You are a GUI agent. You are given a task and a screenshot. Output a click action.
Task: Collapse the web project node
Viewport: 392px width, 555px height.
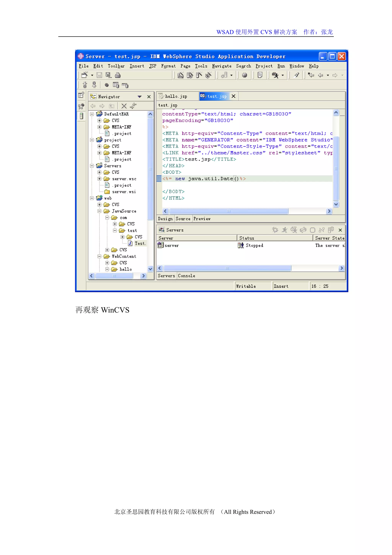[x=92, y=198]
